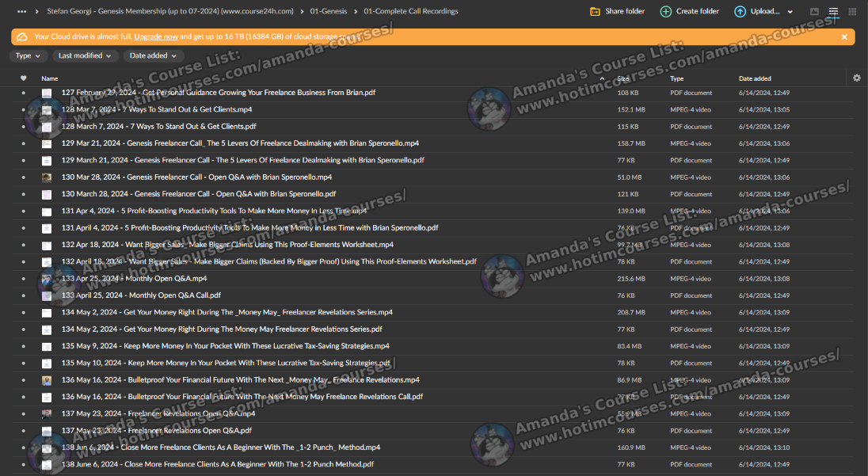Sort files by Size column
This screenshot has width=868, height=476.
click(x=623, y=78)
